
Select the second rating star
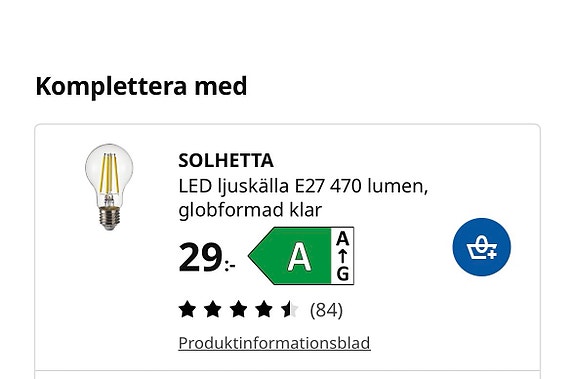213,309
